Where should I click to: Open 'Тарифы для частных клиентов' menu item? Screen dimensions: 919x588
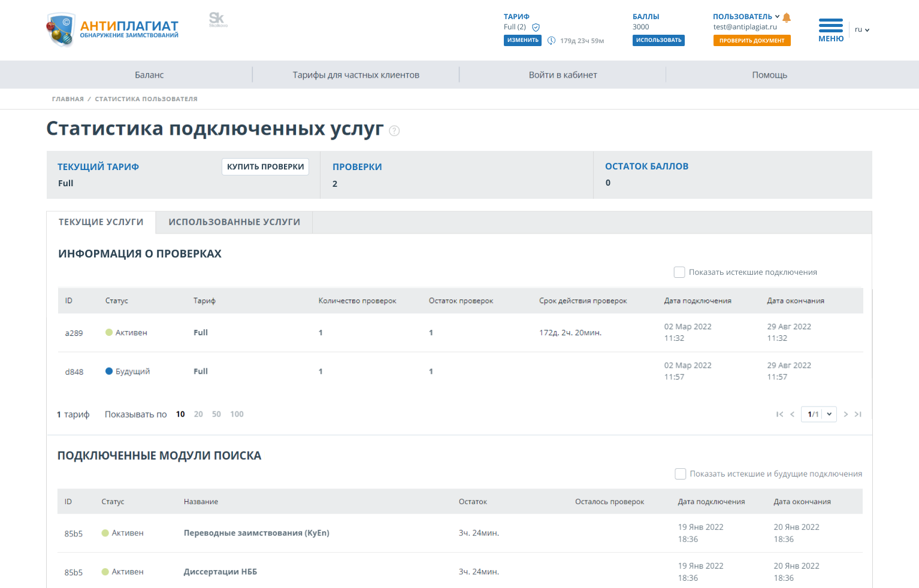[x=356, y=75]
